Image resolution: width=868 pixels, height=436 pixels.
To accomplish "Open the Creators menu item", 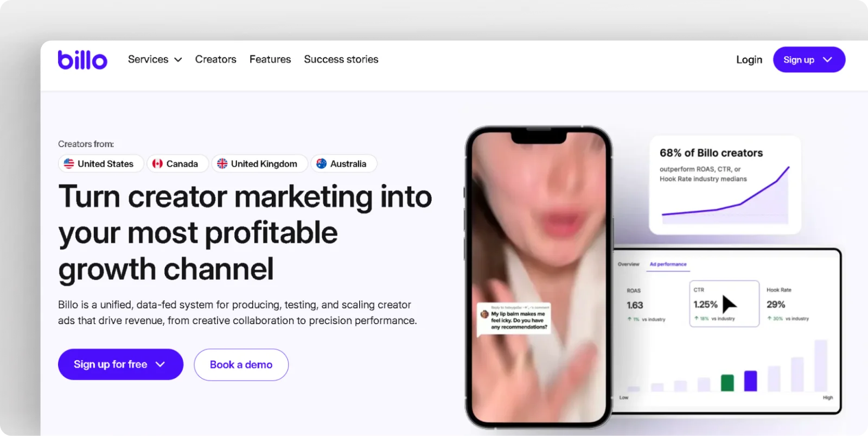I will pos(215,59).
